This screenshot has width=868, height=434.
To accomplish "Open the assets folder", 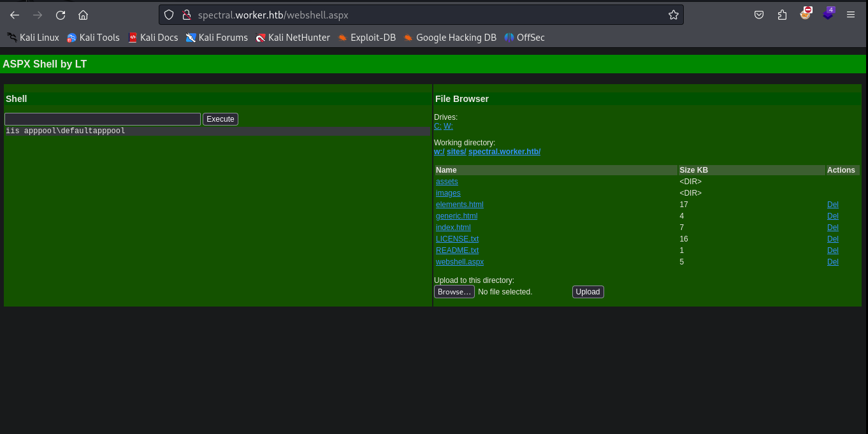I will 447,182.
